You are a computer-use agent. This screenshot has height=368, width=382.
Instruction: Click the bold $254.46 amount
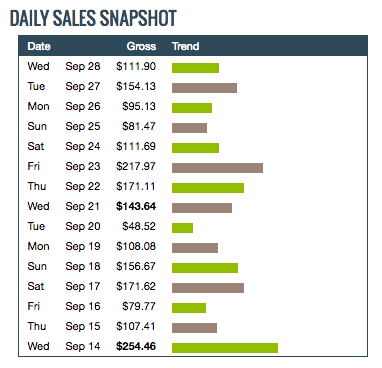[136, 346]
